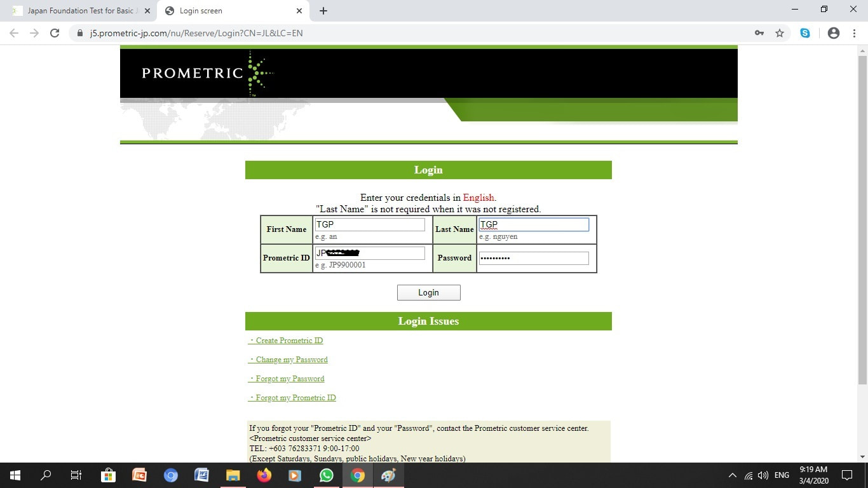The image size is (868, 488).
Task: Show hidden system tray icons chevron
Action: (732, 475)
